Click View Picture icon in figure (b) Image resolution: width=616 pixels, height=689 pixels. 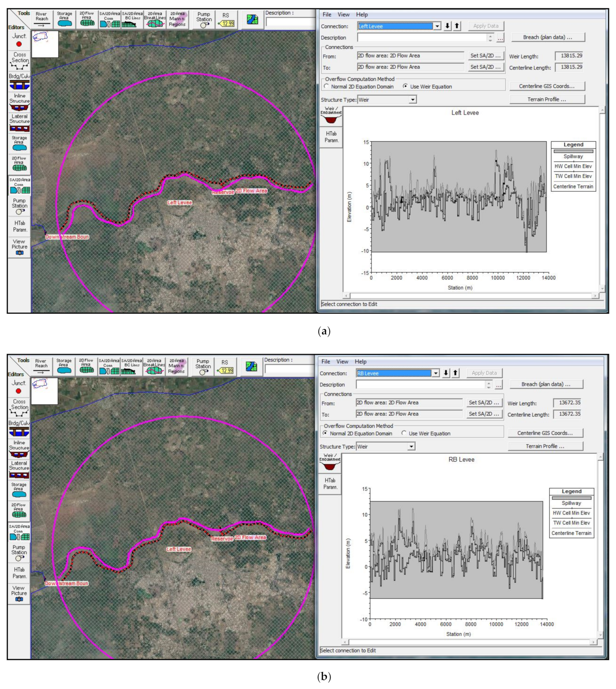pyautogui.click(x=19, y=593)
